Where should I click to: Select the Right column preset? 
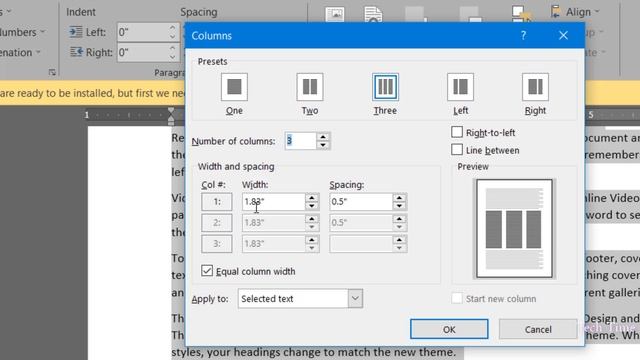535,87
